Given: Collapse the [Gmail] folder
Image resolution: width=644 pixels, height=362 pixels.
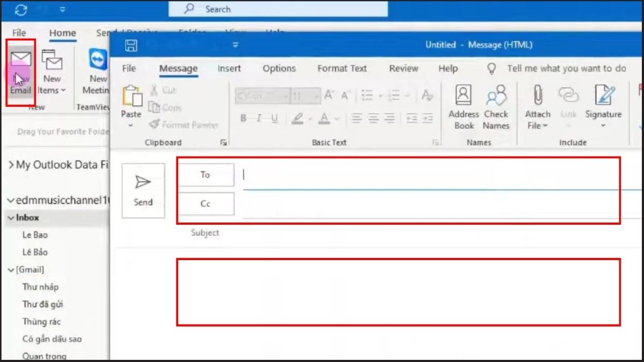Looking at the screenshot, I should coord(10,270).
